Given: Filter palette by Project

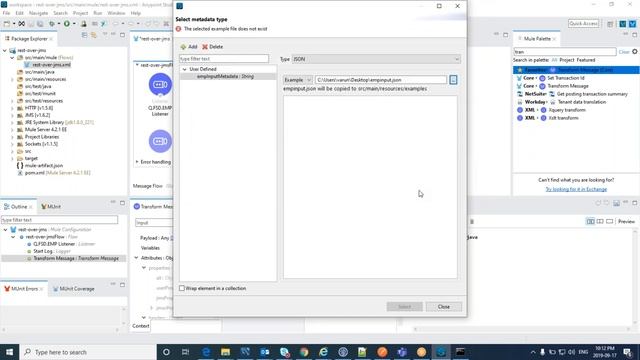Looking at the screenshot, I should tap(567, 60).
